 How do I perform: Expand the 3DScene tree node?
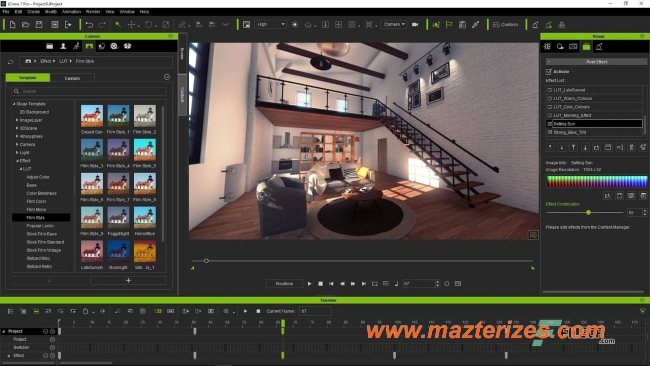click(17, 128)
